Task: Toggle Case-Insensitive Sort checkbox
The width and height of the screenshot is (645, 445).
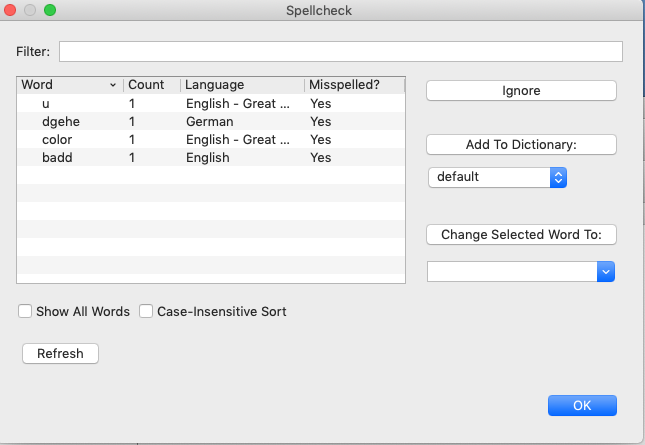Action: click(x=147, y=312)
